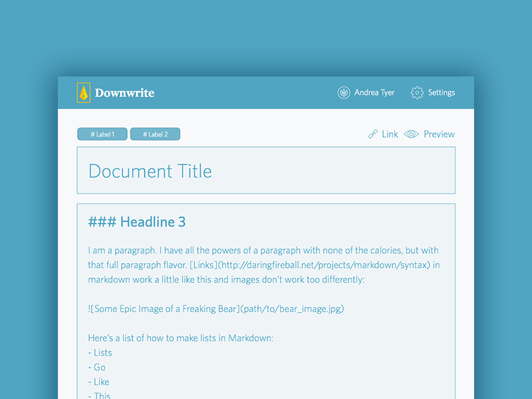Click the Settings menu item

pyautogui.click(x=442, y=92)
